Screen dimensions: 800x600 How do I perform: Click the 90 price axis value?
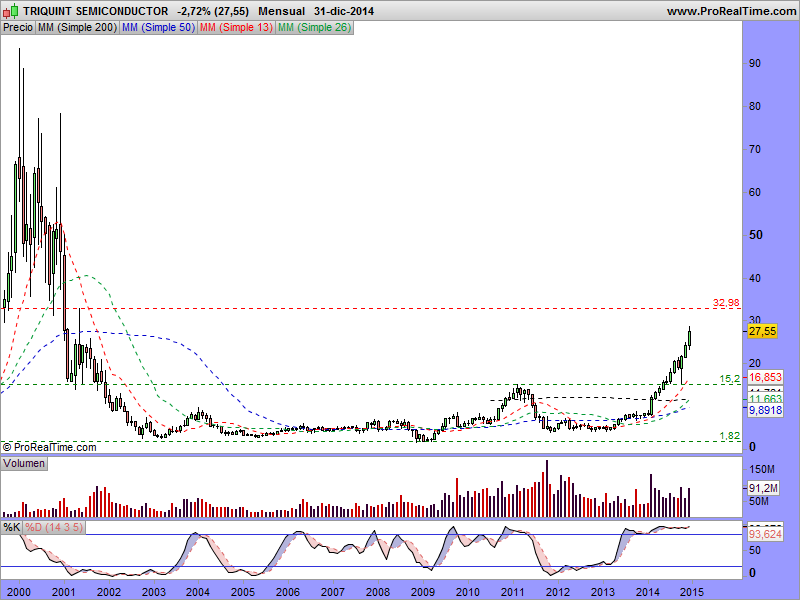pyautogui.click(x=755, y=63)
